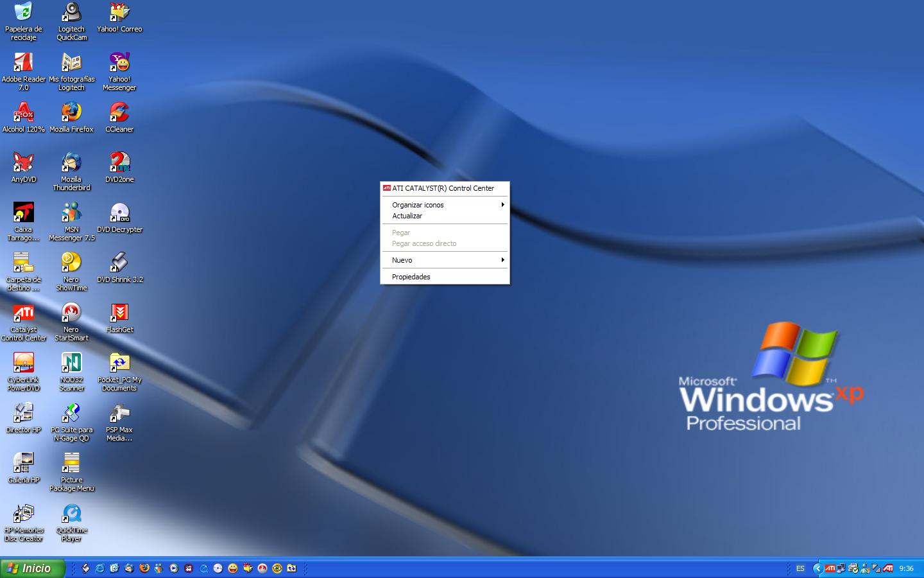Click the Inicio start button
This screenshot has width=924, height=578.
point(33,568)
